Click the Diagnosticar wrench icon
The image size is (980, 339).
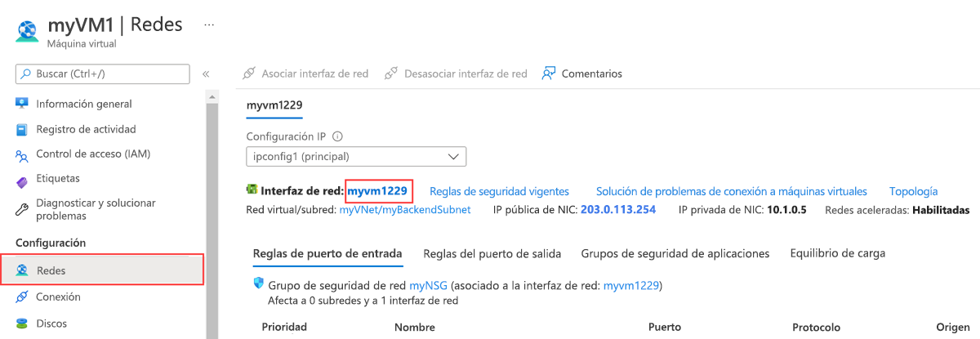[22, 209]
